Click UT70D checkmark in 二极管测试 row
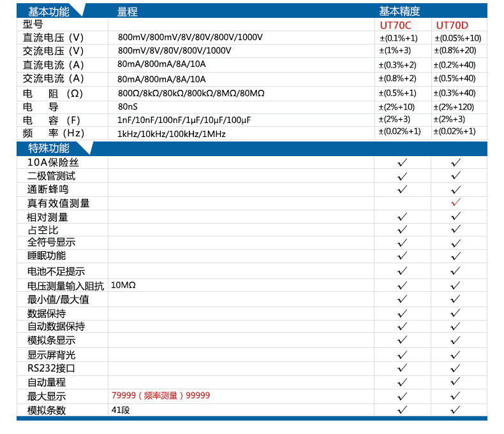Viewport: 504px width, 434px height. click(456, 176)
